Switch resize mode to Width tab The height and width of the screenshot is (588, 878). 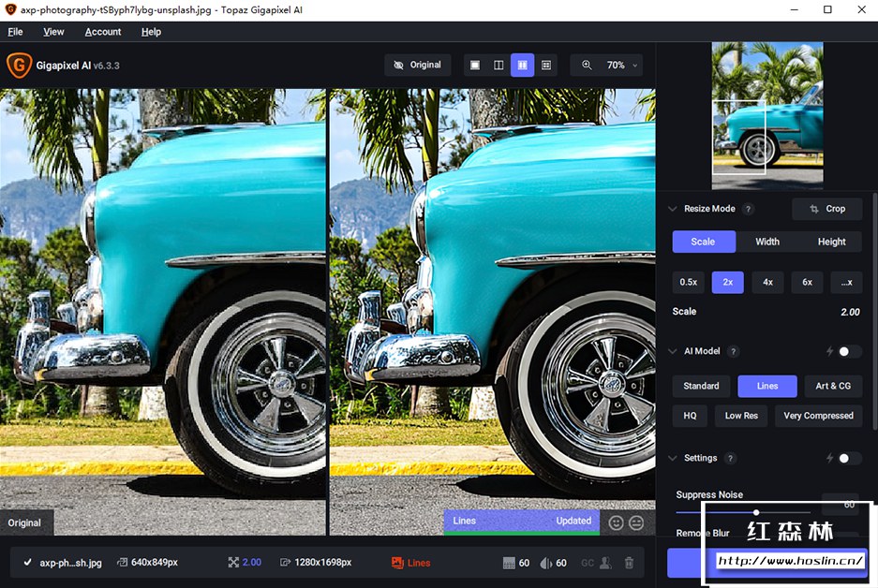coord(767,242)
